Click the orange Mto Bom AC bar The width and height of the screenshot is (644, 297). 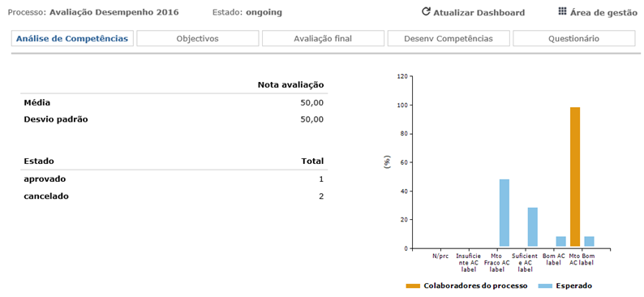coord(575,177)
